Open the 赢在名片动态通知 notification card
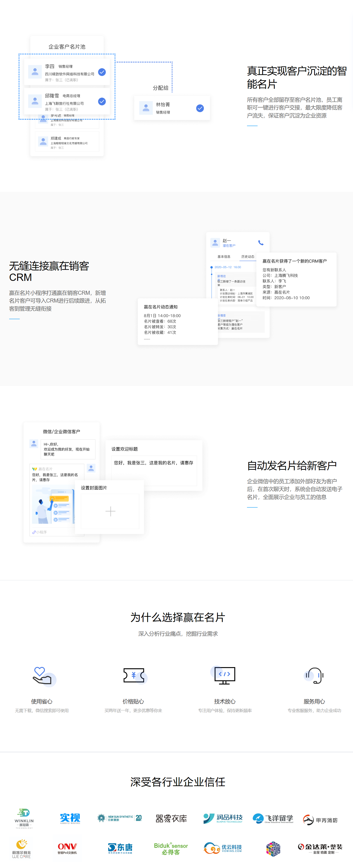The image size is (353, 868). pos(177,322)
